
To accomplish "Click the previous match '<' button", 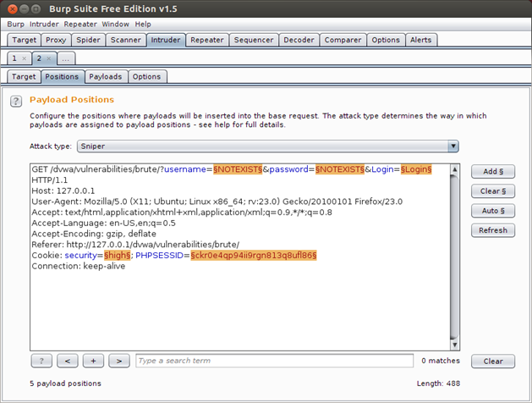I will [68, 361].
